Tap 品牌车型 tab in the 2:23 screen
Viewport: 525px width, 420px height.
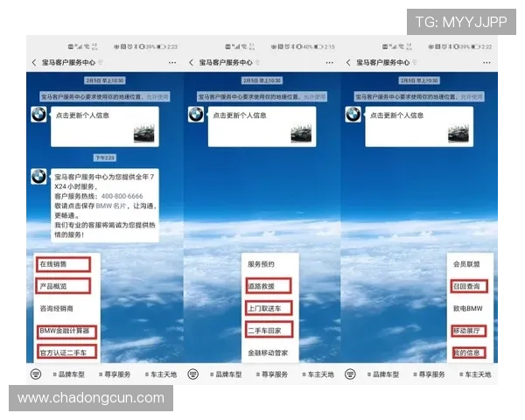68,374
